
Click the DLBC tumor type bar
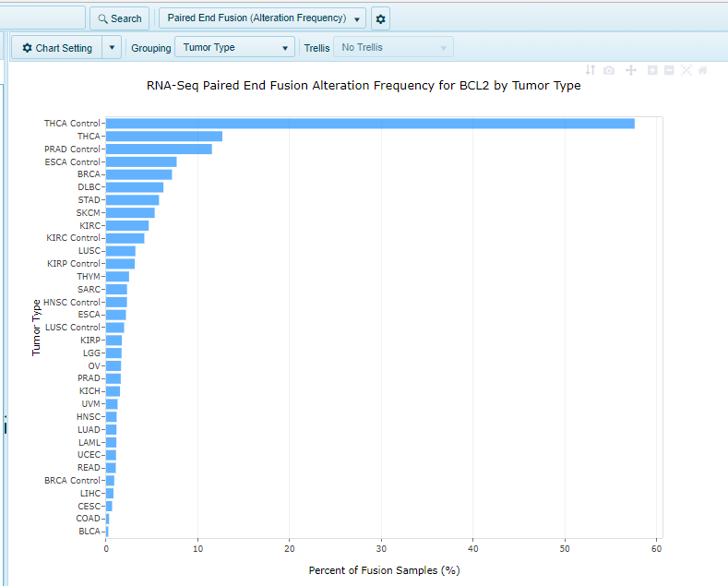tap(135, 187)
